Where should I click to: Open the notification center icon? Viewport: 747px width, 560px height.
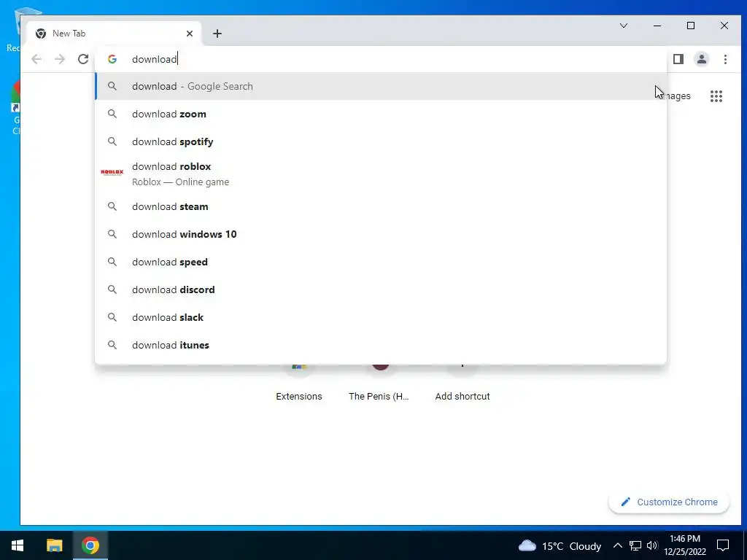723,545
